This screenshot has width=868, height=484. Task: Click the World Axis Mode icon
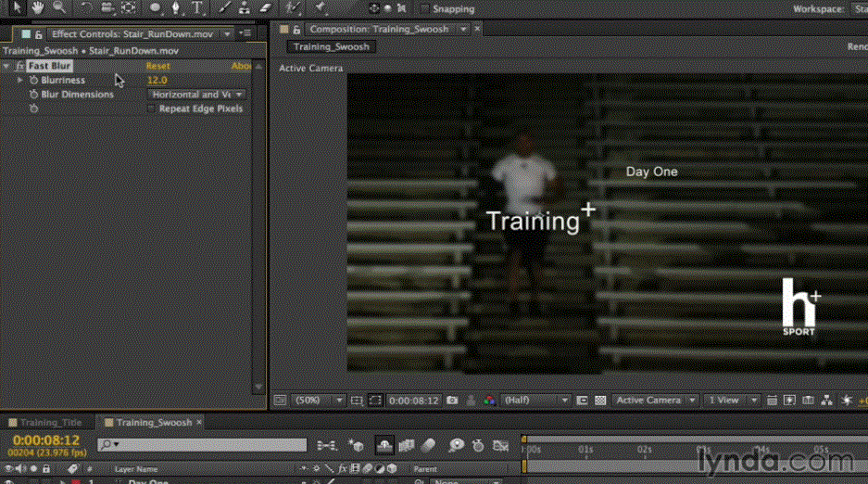(x=388, y=8)
